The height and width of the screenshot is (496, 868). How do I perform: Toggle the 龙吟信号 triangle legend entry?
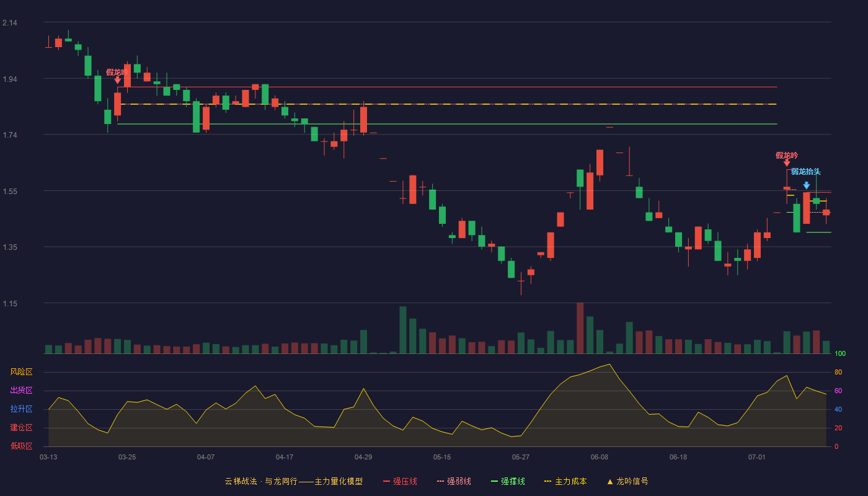tap(627, 481)
